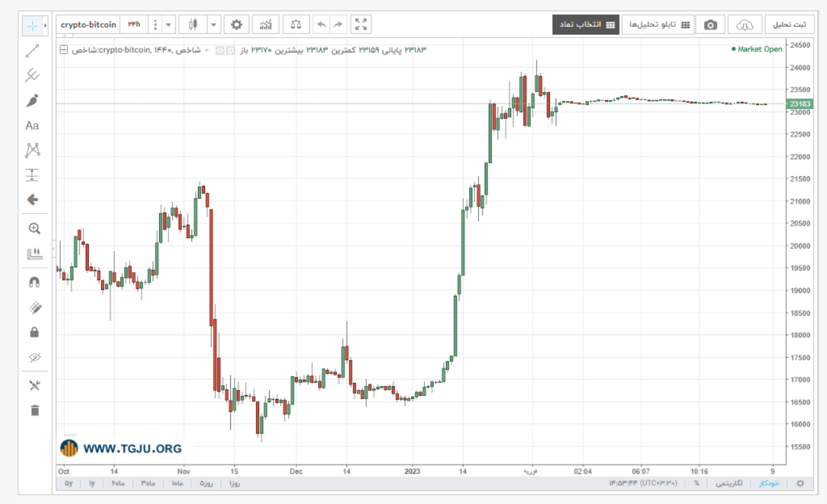Open the legend series dropdown arrow
This screenshot has height=504, width=827.
point(207,50)
